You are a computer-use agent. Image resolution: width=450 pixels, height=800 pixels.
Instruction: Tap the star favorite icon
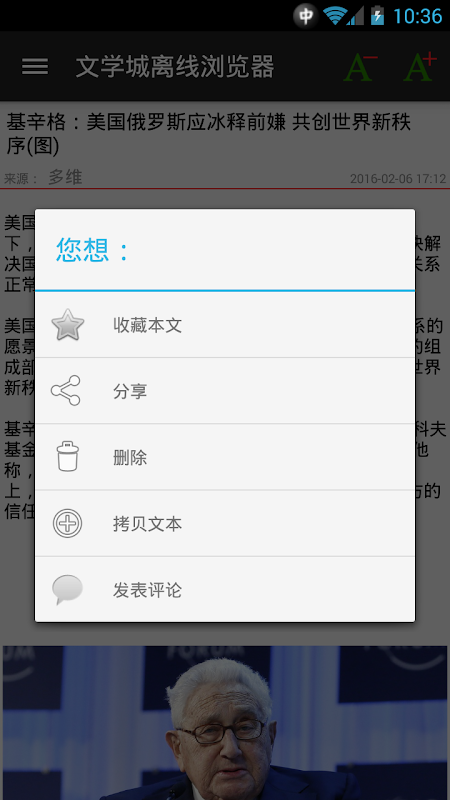[x=67, y=325]
